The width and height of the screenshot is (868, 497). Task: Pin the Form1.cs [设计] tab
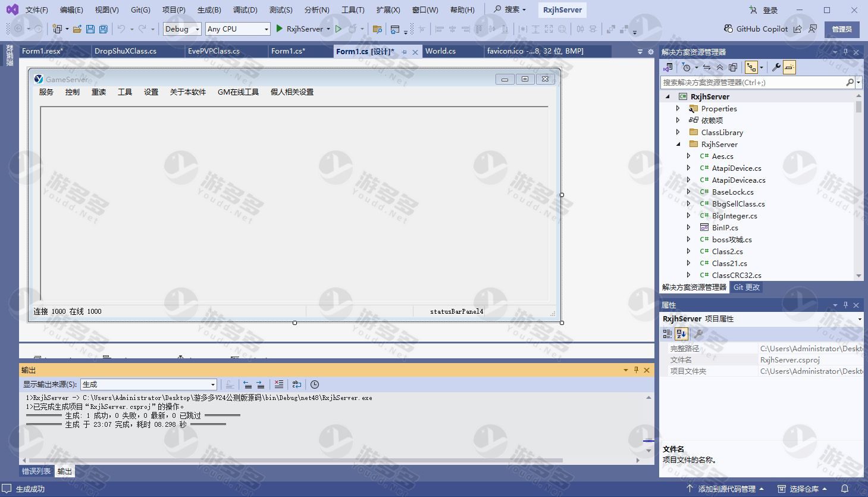coord(405,52)
